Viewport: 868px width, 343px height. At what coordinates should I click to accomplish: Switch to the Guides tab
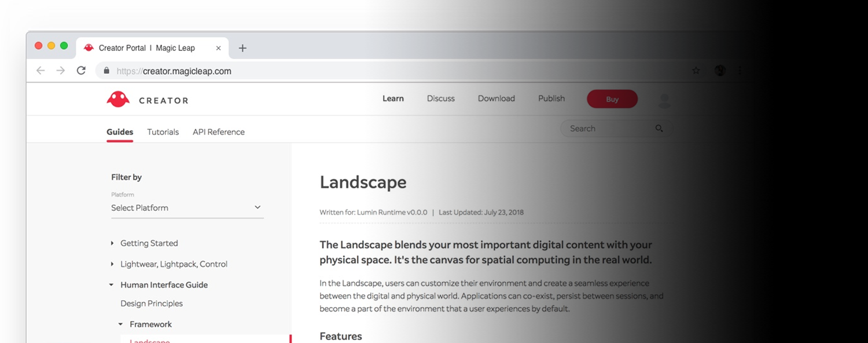click(x=120, y=132)
